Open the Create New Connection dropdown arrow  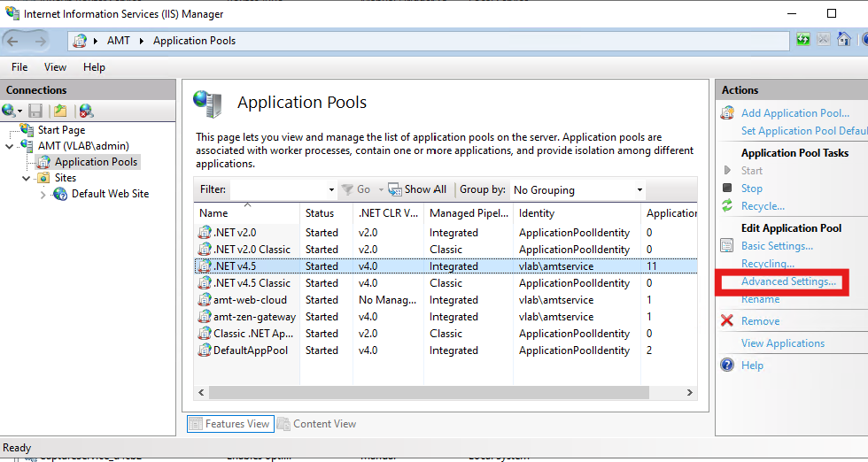click(19, 112)
